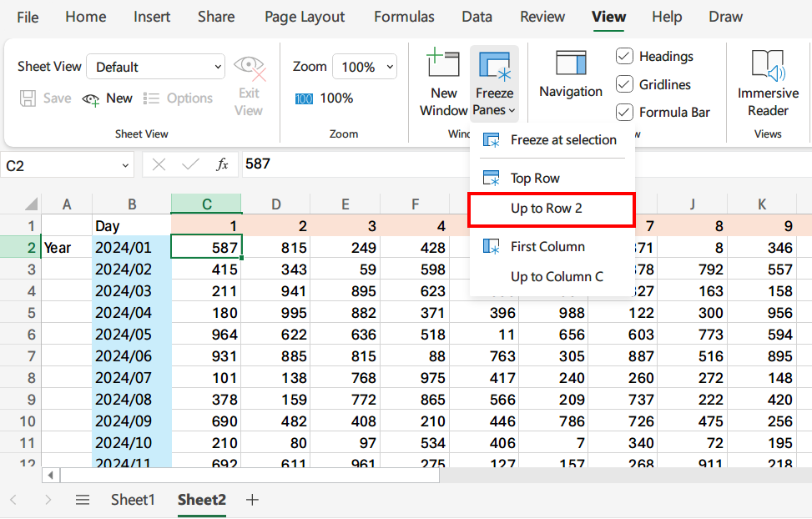Open the Immersive Reader
This screenshot has height=519, width=812.
766,83
